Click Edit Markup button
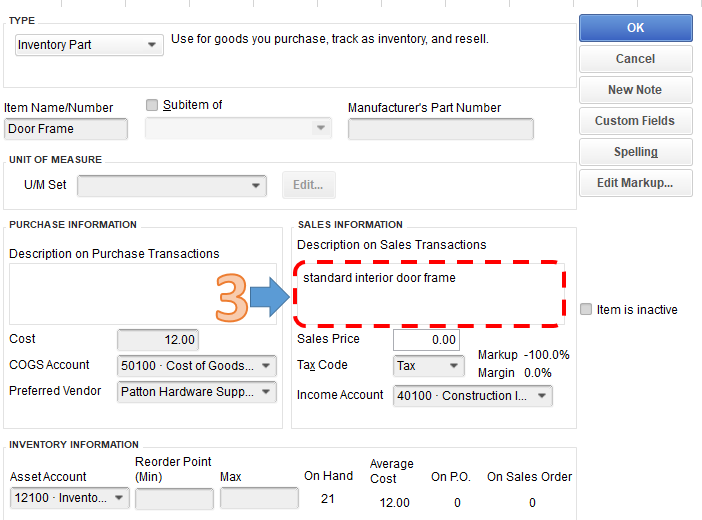This screenshot has height=520, width=702. [x=636, y=183]
